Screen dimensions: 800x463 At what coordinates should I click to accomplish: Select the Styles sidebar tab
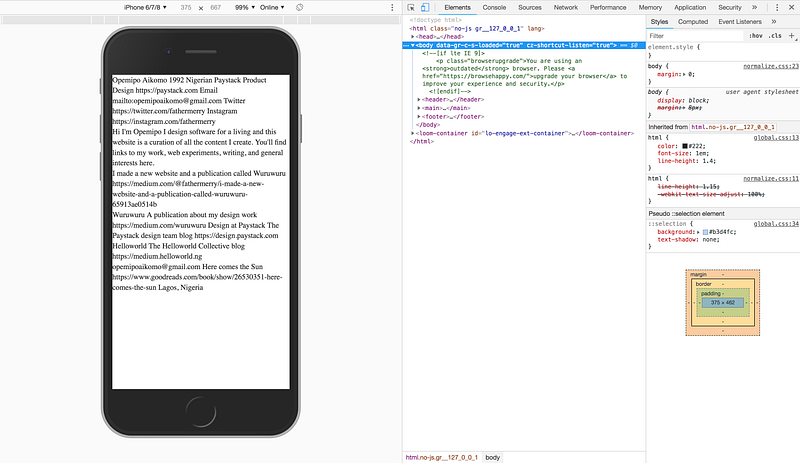coord(659,22)
